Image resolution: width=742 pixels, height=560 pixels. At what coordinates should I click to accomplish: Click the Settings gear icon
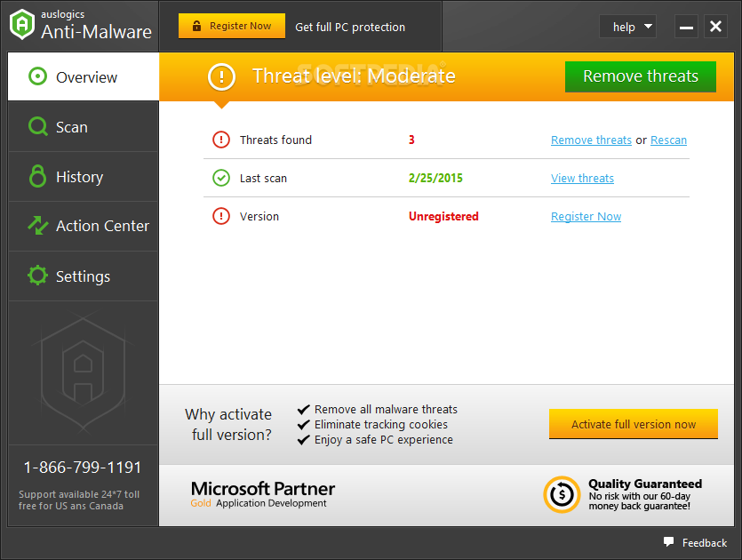[x=37, y=276]
